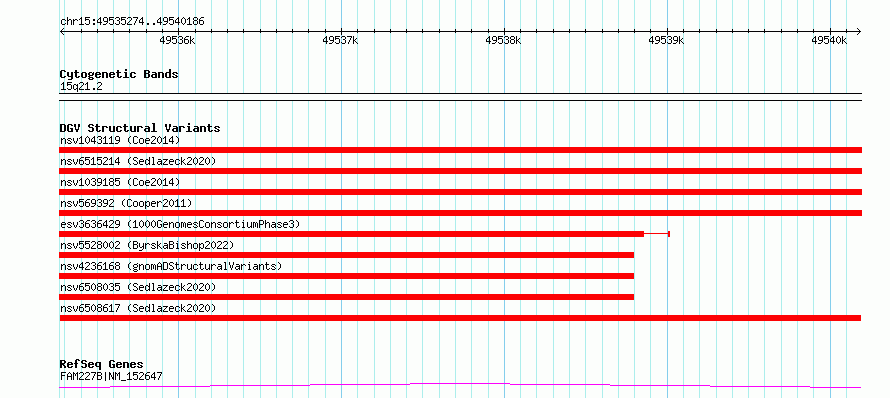Click the red bar for nsv6508617
Viewport: 890px width, 398px height.
pos(460,318)
